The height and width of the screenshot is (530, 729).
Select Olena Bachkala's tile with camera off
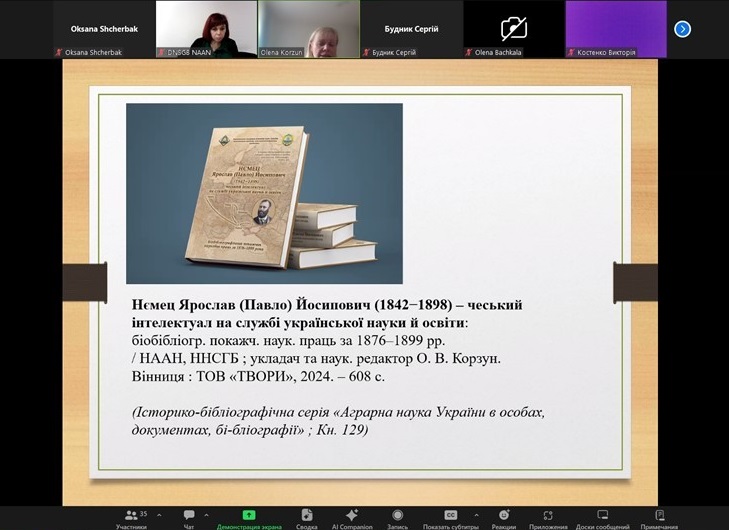pos(514,29)
